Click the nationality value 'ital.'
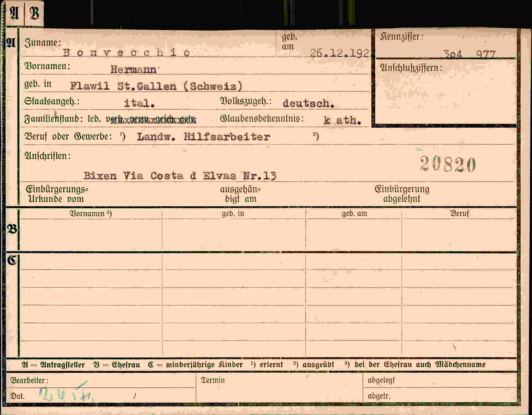Image resolution: width=532 pixels, height=415 pixels. click(x=139, y=103)
